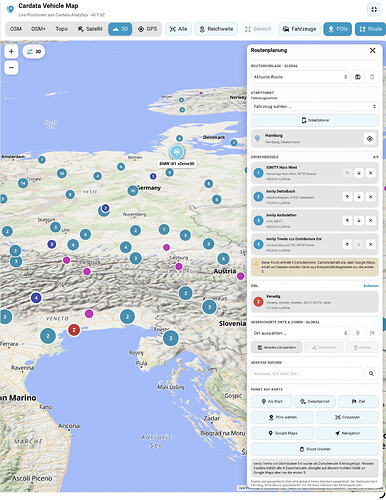
Task: Click the address search magnifier icon
Action: tap(371, 374)
